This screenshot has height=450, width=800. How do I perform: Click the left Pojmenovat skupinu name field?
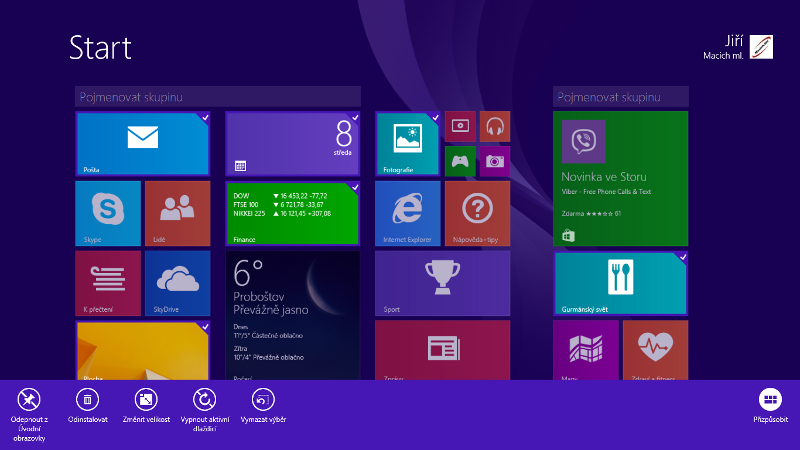217,96
